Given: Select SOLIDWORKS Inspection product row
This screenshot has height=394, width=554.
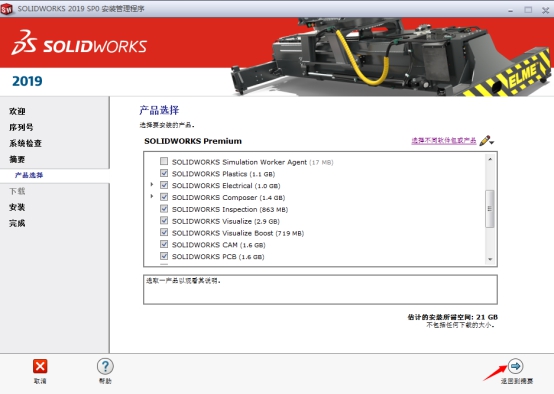Looking at the screenshot, I should point(230,209).
